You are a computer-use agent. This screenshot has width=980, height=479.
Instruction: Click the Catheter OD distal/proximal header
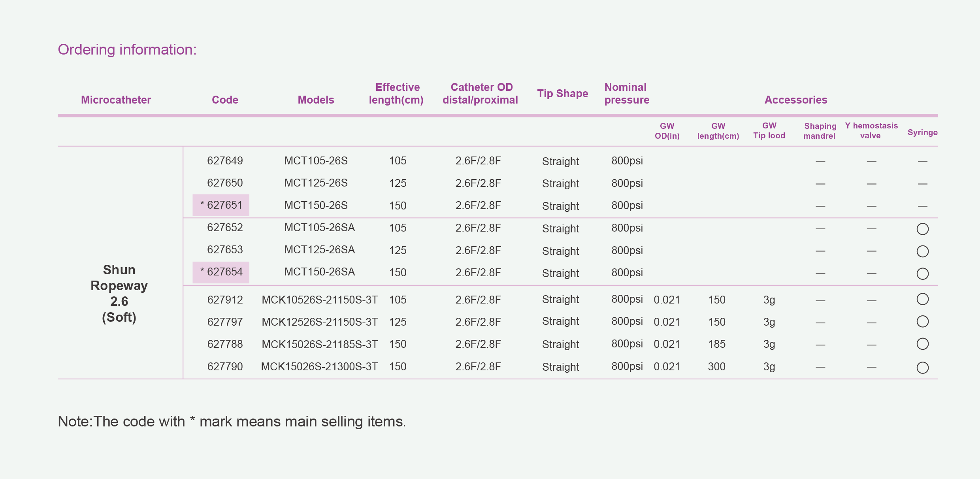481,94
